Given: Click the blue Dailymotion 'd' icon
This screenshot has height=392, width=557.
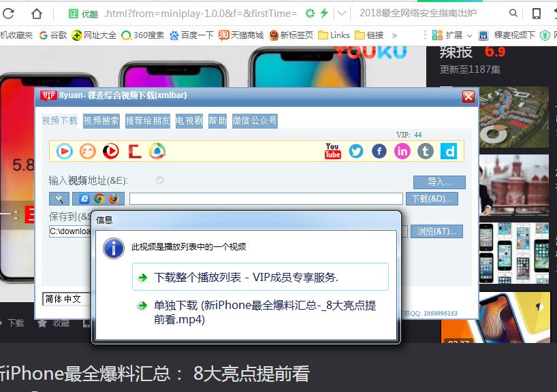Looking at the screenshot, I should [x=449, y=151].
